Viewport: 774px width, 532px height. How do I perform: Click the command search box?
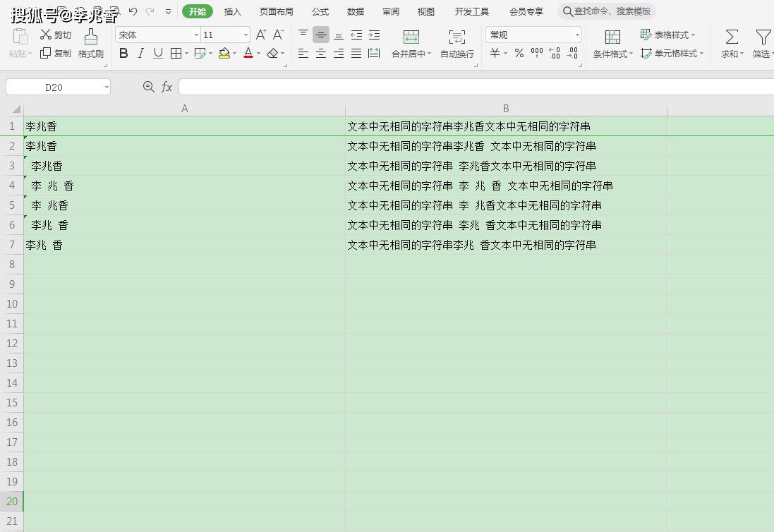click(607, 11)
